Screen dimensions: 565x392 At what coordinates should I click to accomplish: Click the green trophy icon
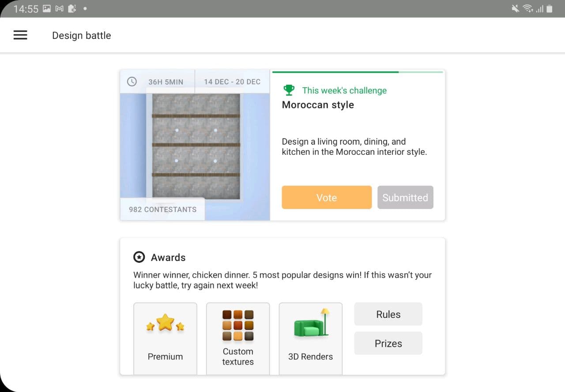click(x=289, y=90)
